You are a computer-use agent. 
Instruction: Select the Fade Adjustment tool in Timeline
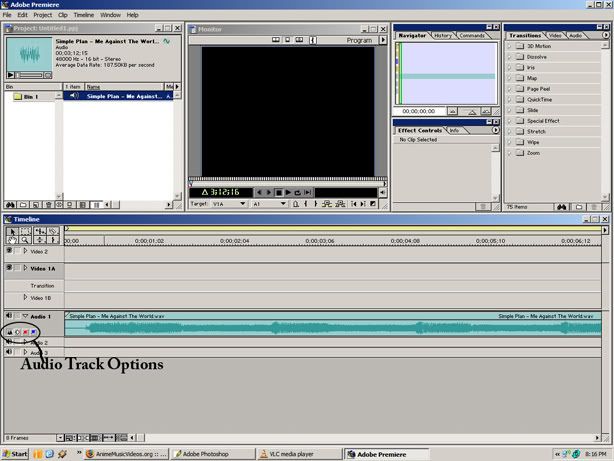[39, 240]
